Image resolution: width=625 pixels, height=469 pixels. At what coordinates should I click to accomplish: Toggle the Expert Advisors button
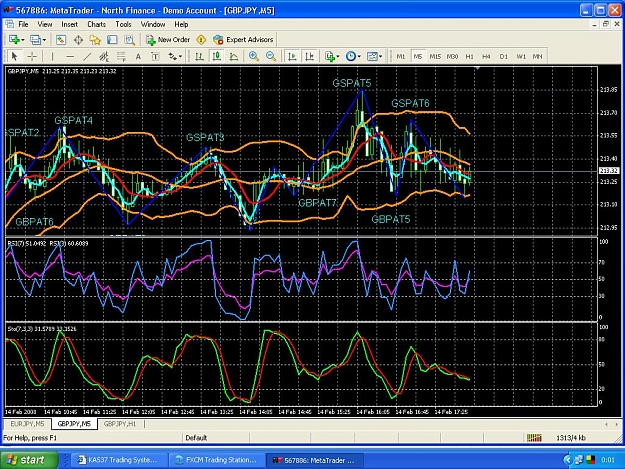(243, 40)
